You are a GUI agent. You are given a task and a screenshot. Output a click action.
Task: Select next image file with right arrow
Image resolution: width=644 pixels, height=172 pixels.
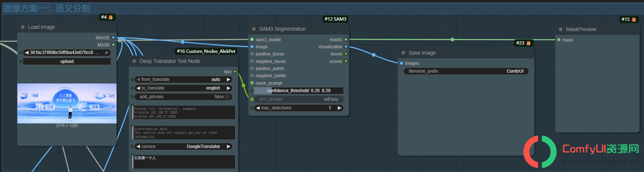pos(107,52)
